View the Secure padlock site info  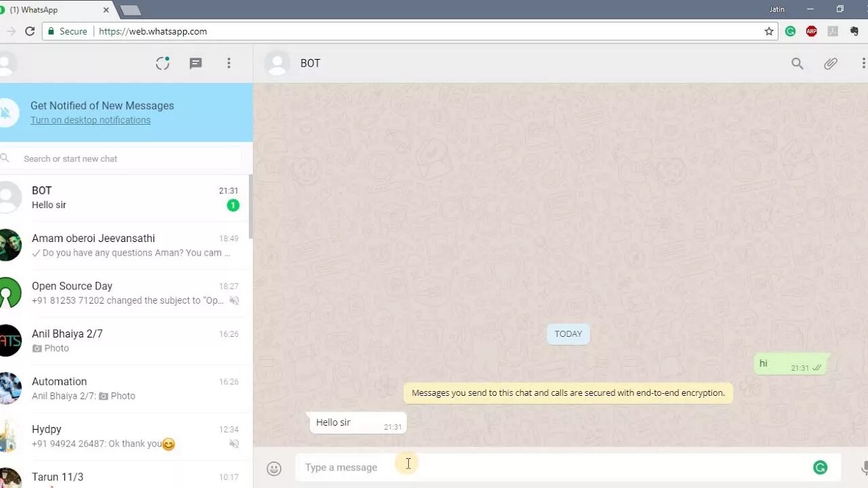67,31
